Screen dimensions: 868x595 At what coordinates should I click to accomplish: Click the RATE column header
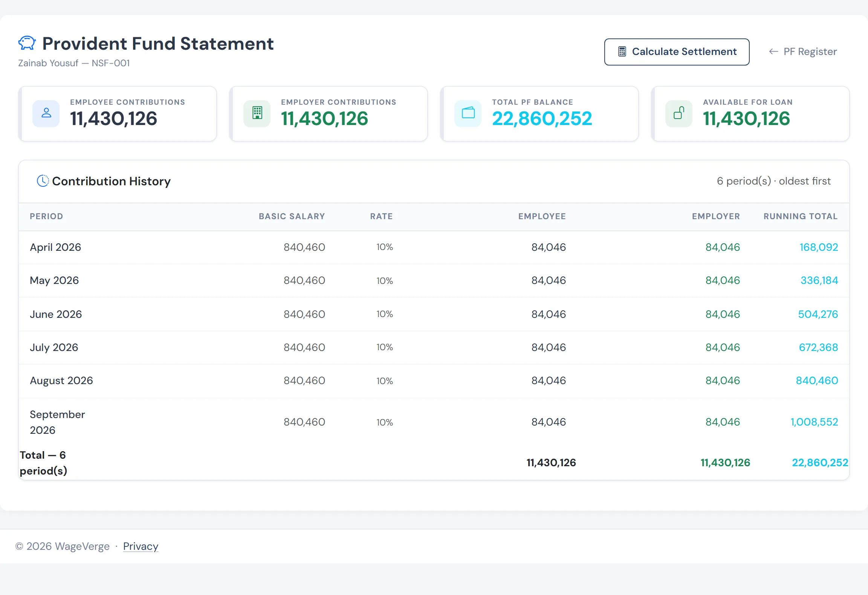click(x=381, y=216)
